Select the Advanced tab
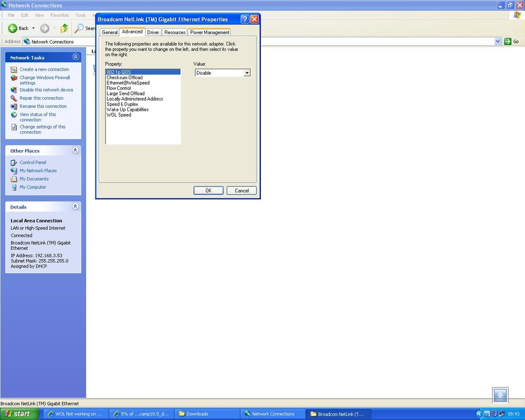 point(132,31)
